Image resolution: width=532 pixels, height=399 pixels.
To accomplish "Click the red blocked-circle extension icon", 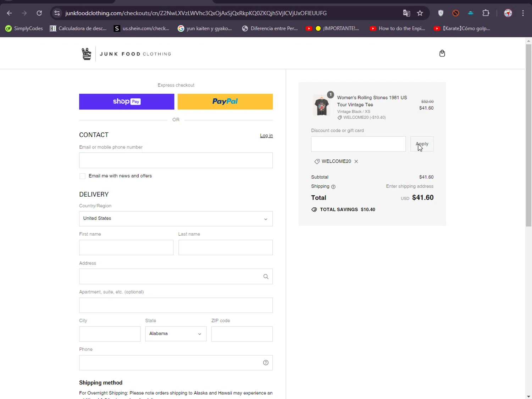I will click(456, 13).
